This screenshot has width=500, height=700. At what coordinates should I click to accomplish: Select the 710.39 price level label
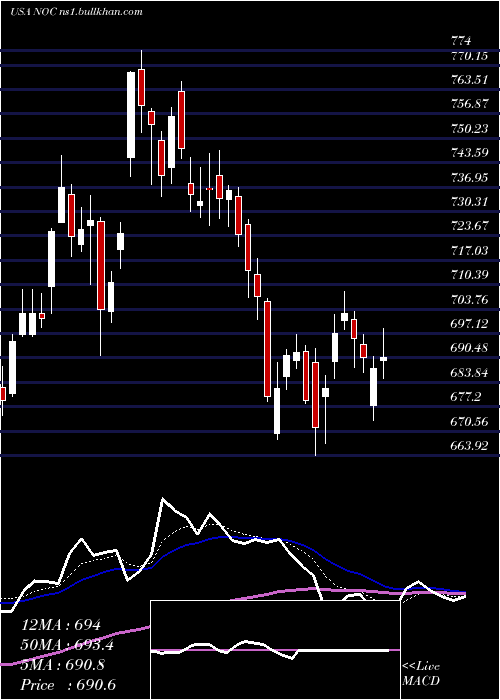(469, 275)
